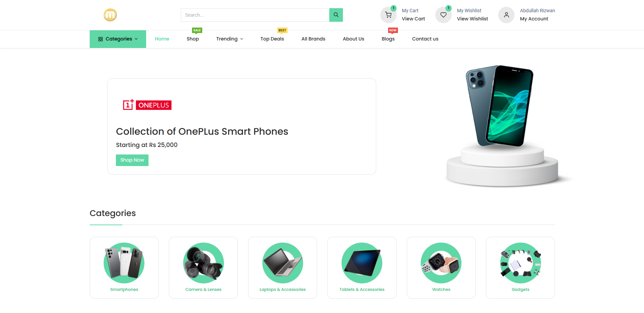Expand the green Categories dropdown

pos(118,39)
